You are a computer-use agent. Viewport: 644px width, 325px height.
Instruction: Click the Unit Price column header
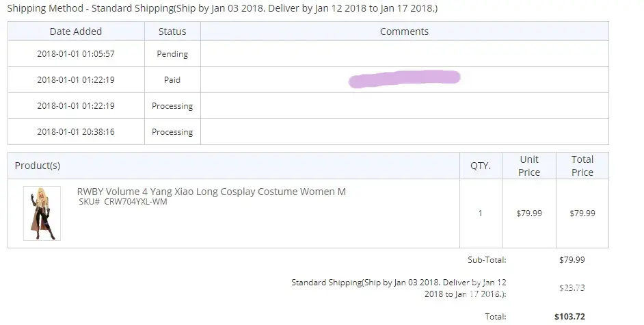point(529,166)
